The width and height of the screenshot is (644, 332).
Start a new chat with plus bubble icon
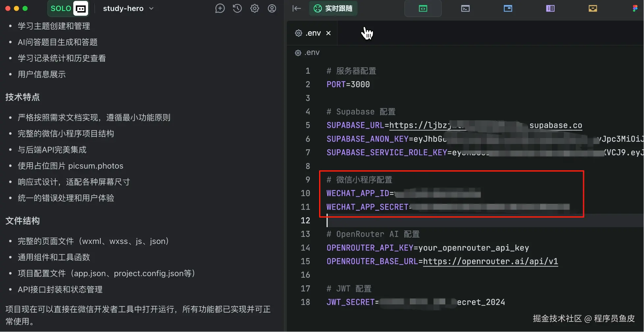click(220, 9)
